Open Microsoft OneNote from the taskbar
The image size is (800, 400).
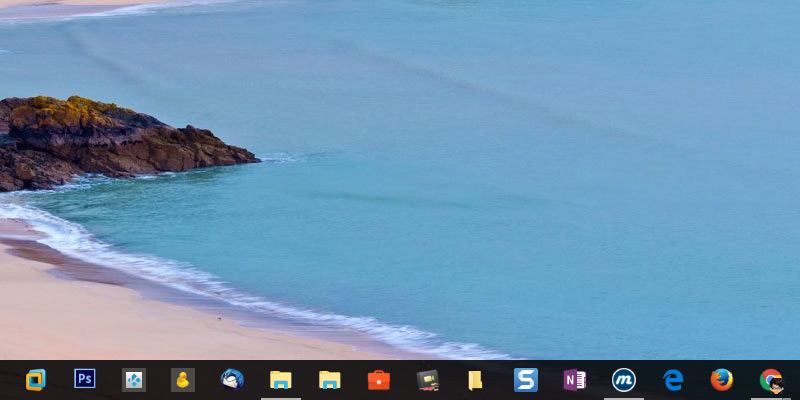pos(574,380)
